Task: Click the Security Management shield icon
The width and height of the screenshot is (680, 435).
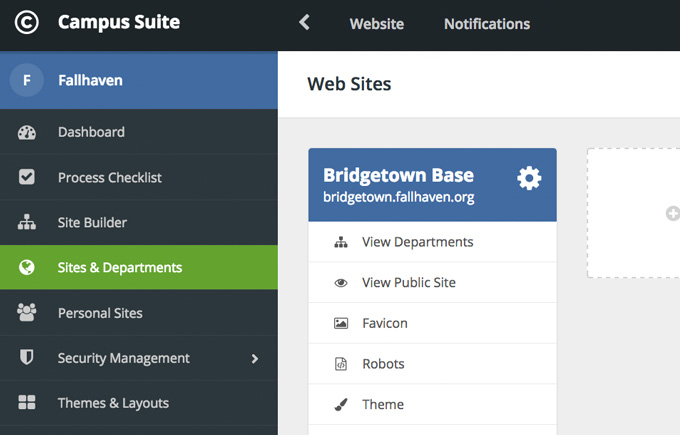Action: point(26,357)
